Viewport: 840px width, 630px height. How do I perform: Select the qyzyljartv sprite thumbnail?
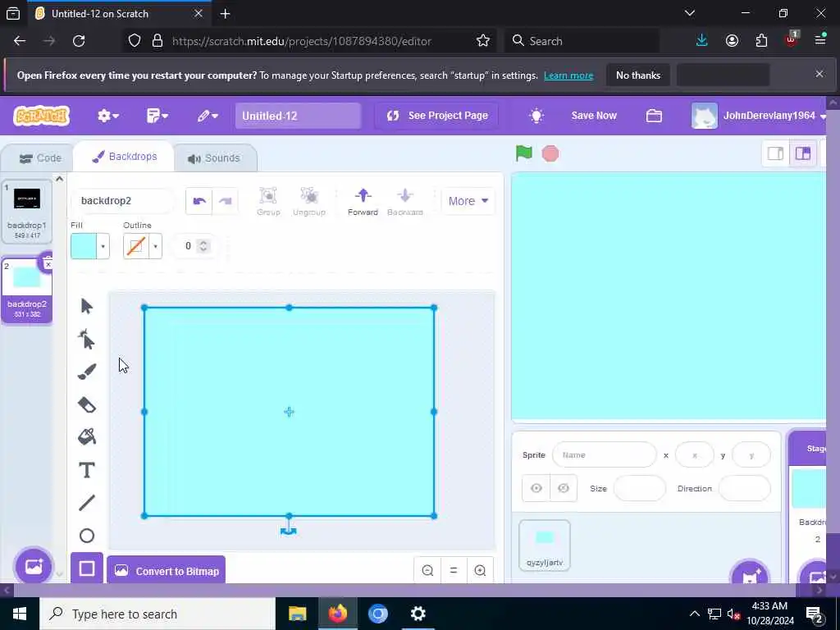point(545,545)
